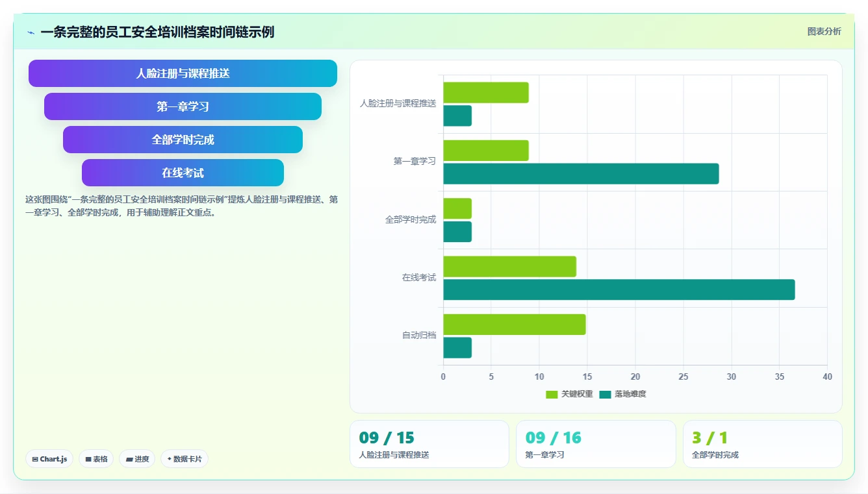Click the 数据卡片 tag chip
The height and width of the screenshot is (494, 868).
tap(185, 459)
